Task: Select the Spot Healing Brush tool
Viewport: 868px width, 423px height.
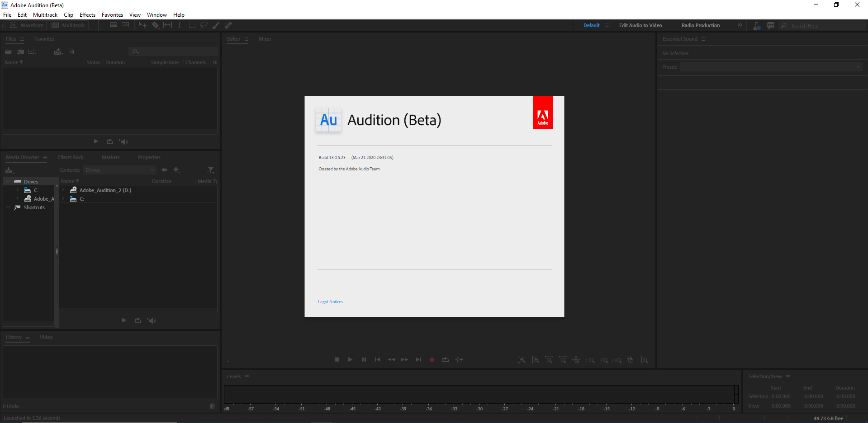Action: [228, 25]
